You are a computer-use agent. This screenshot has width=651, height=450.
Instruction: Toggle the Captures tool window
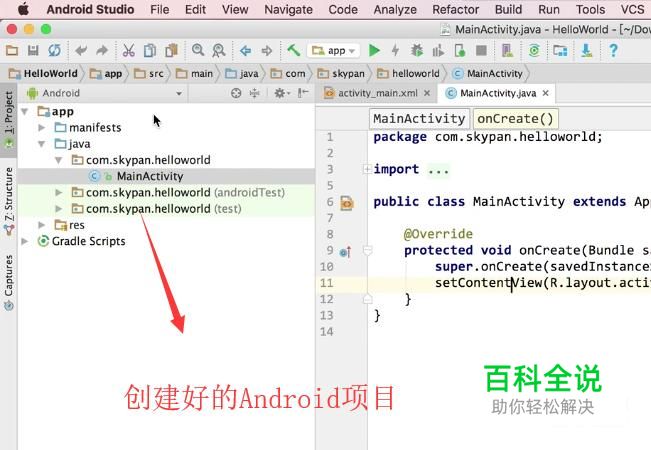pos(9,282)
